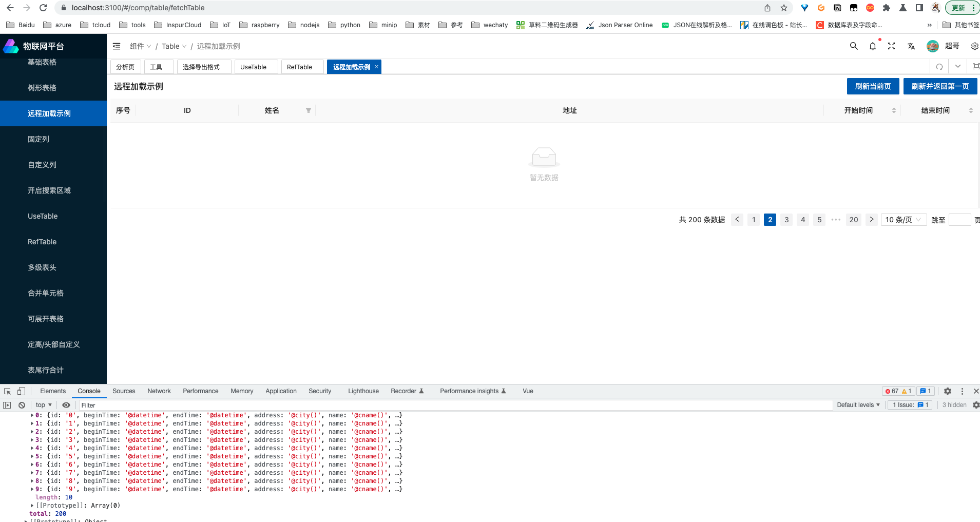
Task: Click the sidebar collapse menu icon
Action: [x=117, y=46]
